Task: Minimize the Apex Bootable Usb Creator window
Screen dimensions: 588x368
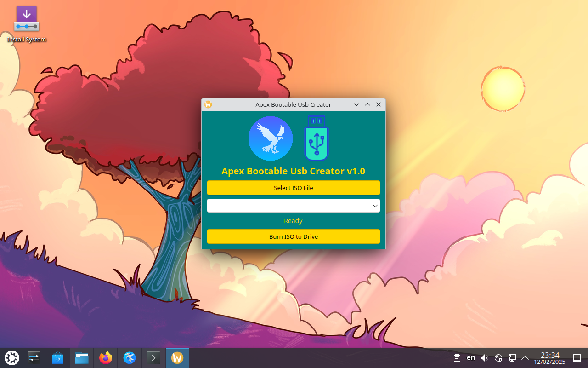Action: coord(356,104)
